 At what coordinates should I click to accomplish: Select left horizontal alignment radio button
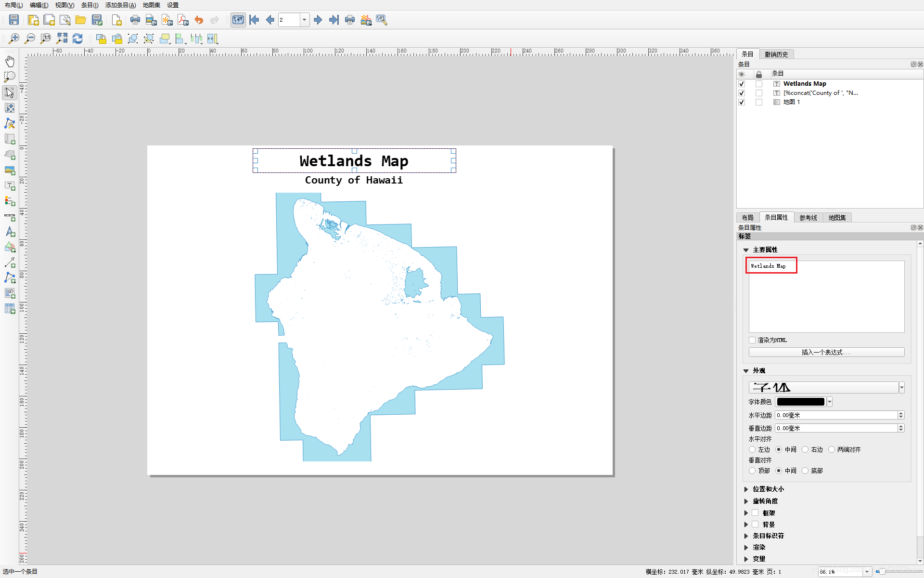coord(752,449)
